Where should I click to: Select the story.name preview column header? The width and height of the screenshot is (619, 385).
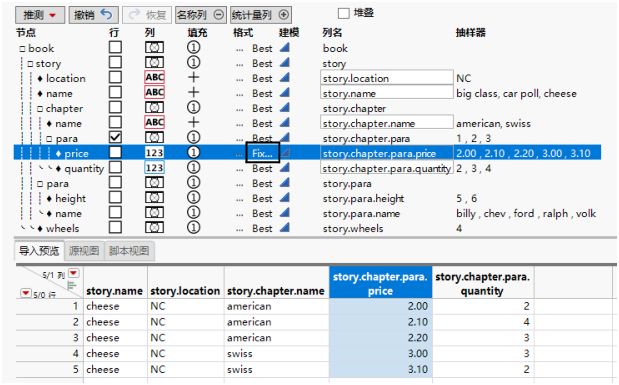[x=115, y=282]
